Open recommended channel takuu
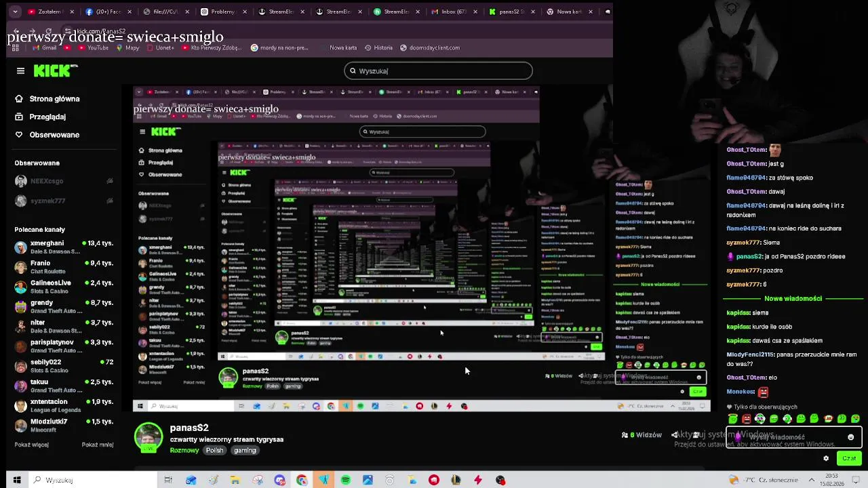 [x=64, y=385]
